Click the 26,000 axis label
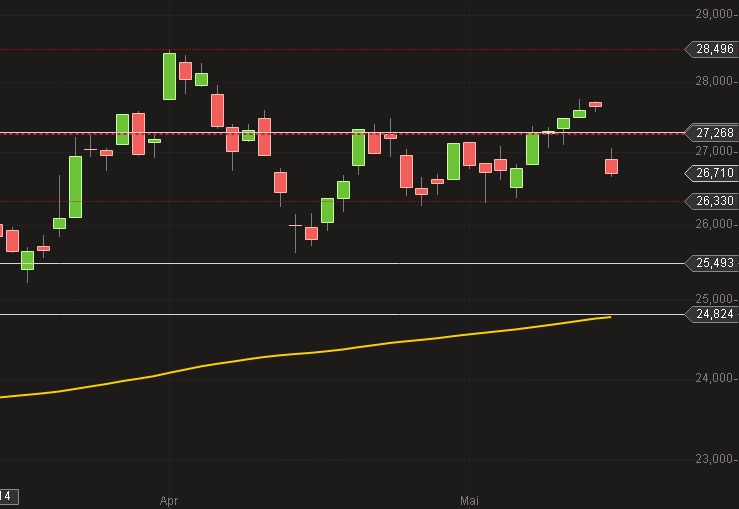This screenshot has height=509, width=739. 714,223
